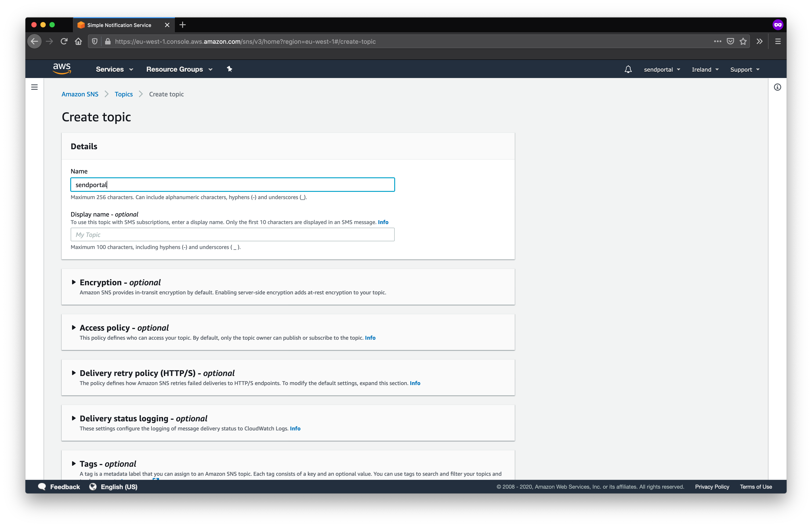This screenshot has width=812, height=527.
Task: Open the Ireland region selector
Action: [x=705, y=69]
